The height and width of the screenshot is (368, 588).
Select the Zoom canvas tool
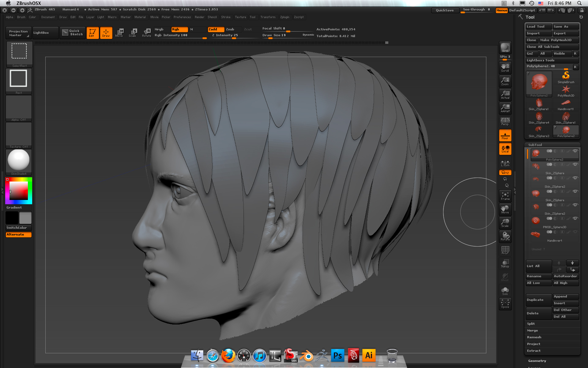coord(505,81)
